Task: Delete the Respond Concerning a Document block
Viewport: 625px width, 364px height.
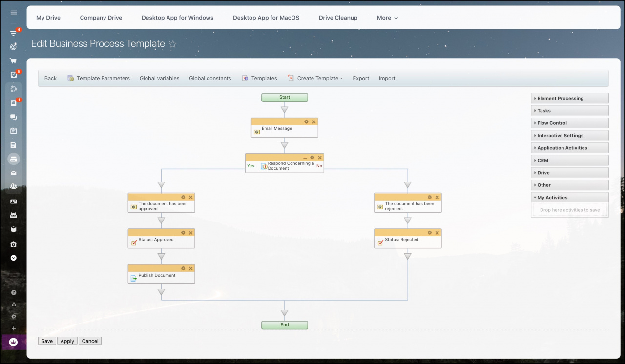Action: click(x=320, y=158)
